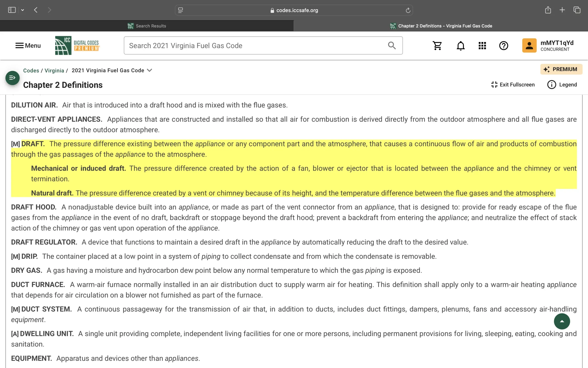Toggle the green table of contents button
The image size is (588, 368).
point(12,78)
